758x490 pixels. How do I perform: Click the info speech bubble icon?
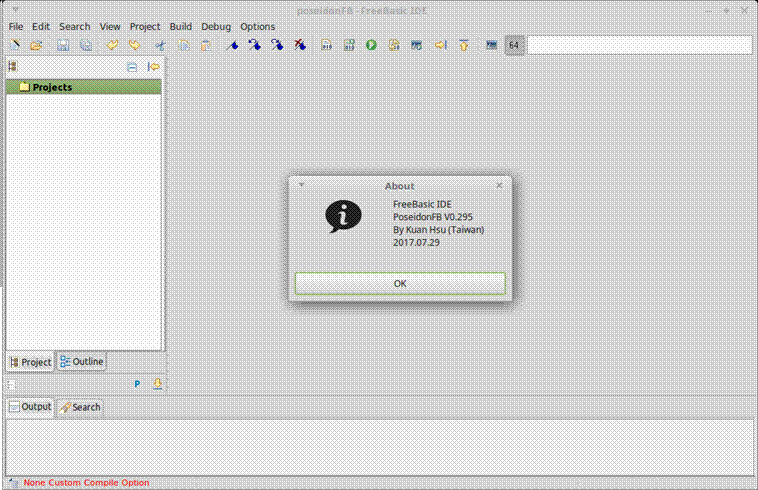tap(343, 216)
